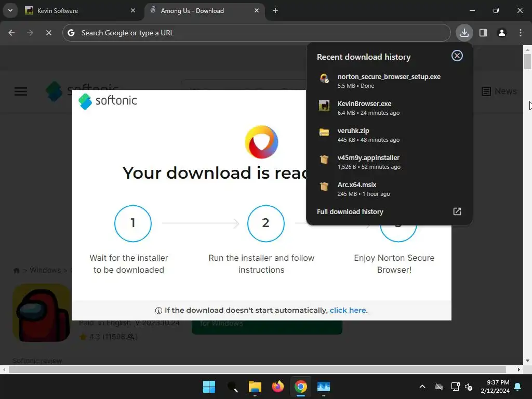Click the Among Us app thumbnail
The image size is (532, 399).
tap(42, 312)
